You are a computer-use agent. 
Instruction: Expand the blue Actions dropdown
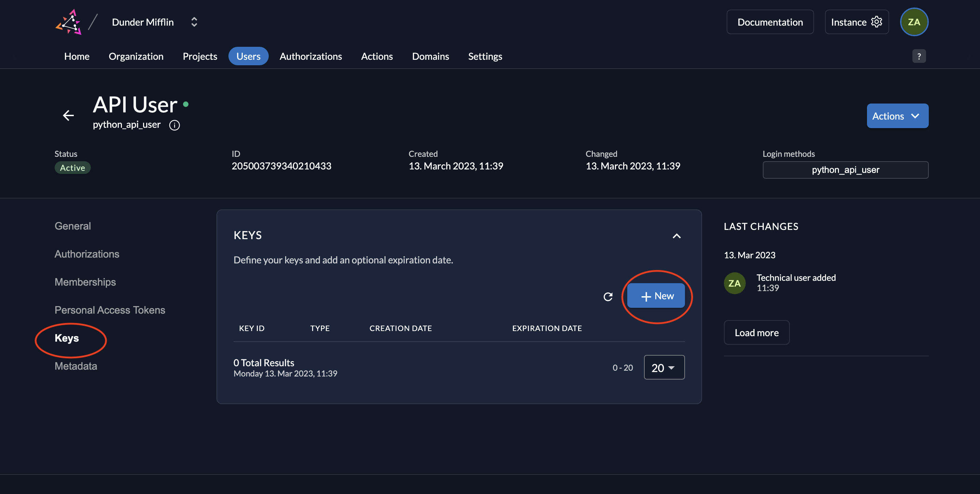pyautogui.click(x=897, y=116)
